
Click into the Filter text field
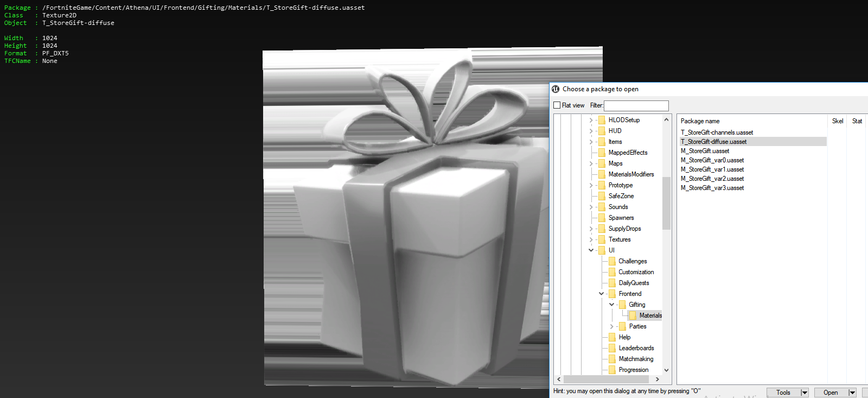click(636, 106)
